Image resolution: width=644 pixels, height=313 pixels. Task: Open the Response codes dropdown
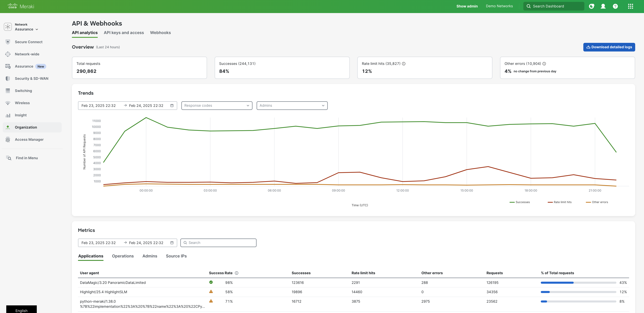pyautogui.click(x=216, y=105)
